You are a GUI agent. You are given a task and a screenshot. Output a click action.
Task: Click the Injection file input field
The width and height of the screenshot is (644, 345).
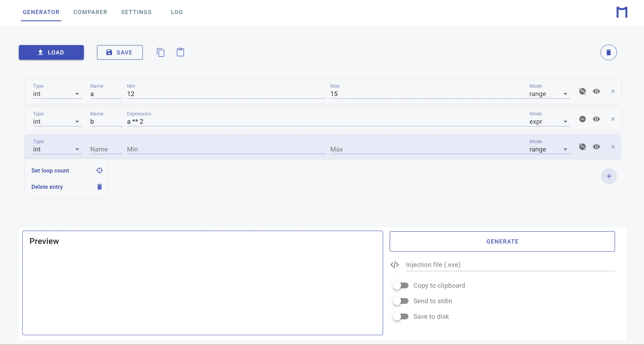tap(510, 264)
